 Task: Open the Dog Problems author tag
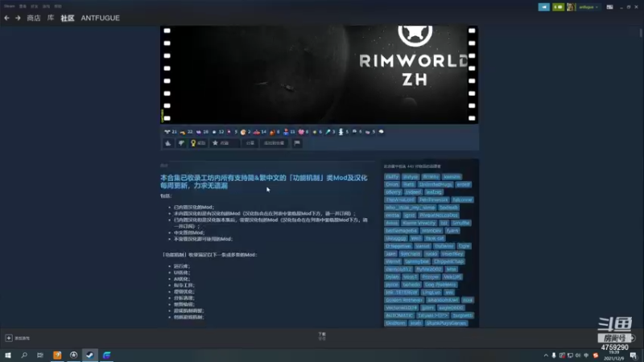pyautogui.click(x=440, y=285)
